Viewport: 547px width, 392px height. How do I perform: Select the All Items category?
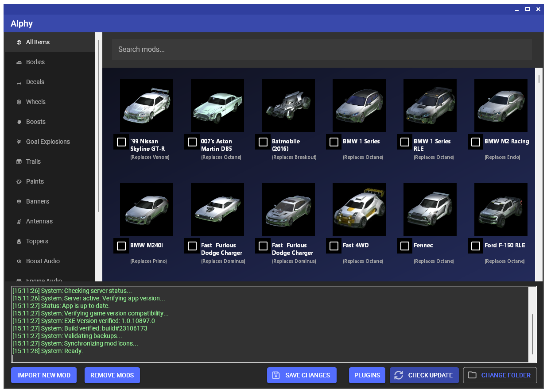coord(50,42)
